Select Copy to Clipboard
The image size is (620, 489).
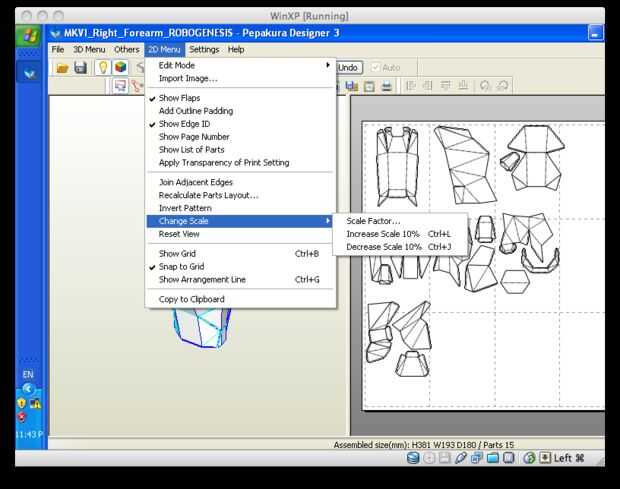(x=241, y=299)
